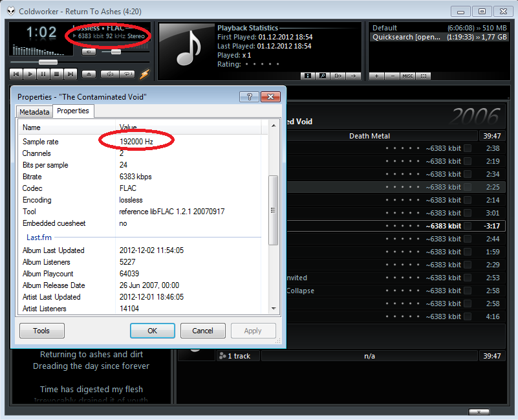
Task: Tick the checkbox on the 2:44 track row
Action: click(x=468, y=239)
